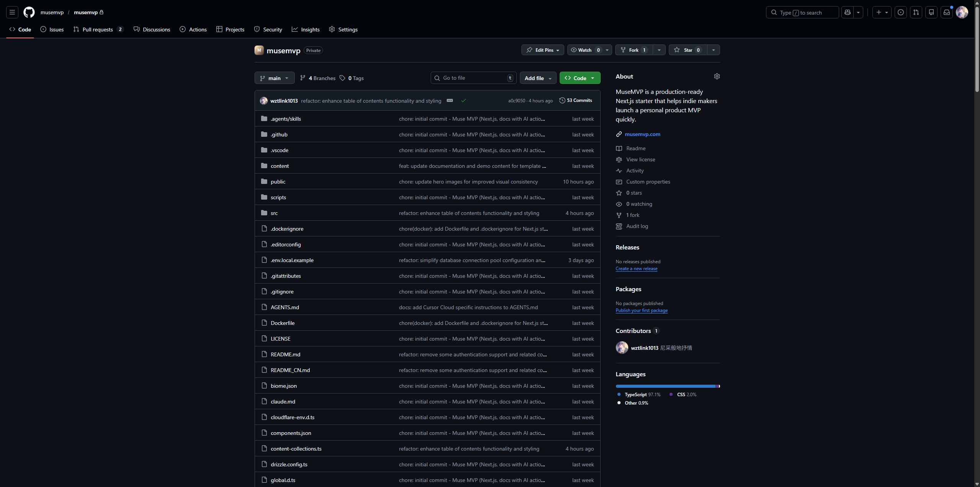Click the purple CSS 2.0% language dot
The width and height of the screenshot is (980, 487).
(671, 394)
